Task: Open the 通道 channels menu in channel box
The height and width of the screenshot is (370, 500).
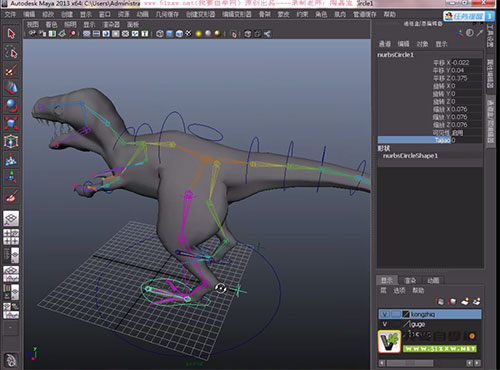Action: pyautogui.click(x=385, y=44)
